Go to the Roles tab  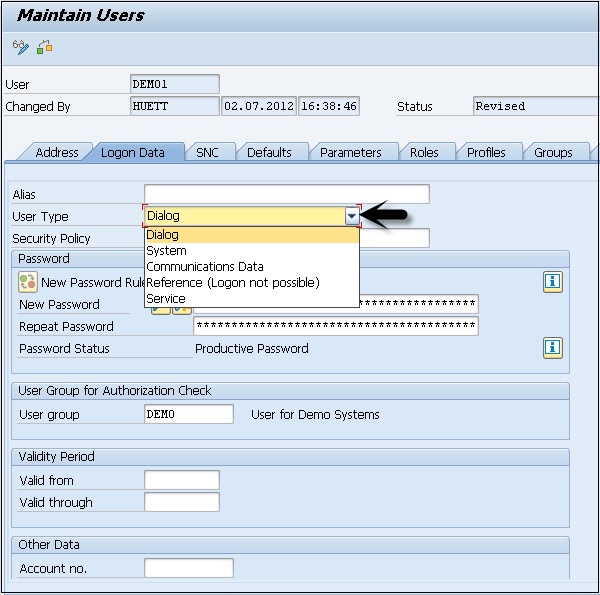pyautogui.click(x=424, y=153)
